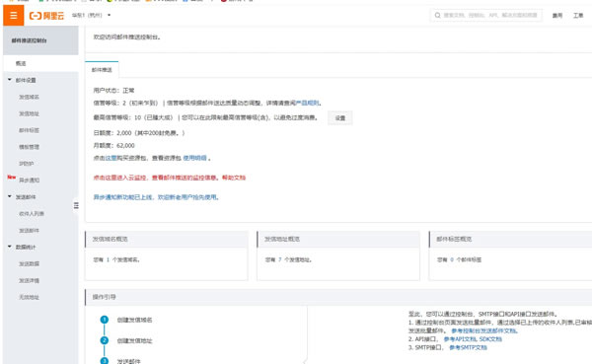Click step 3 circle 发送邮件
The width and height of the screenshot is (592, 364).
tap(105, 361)
